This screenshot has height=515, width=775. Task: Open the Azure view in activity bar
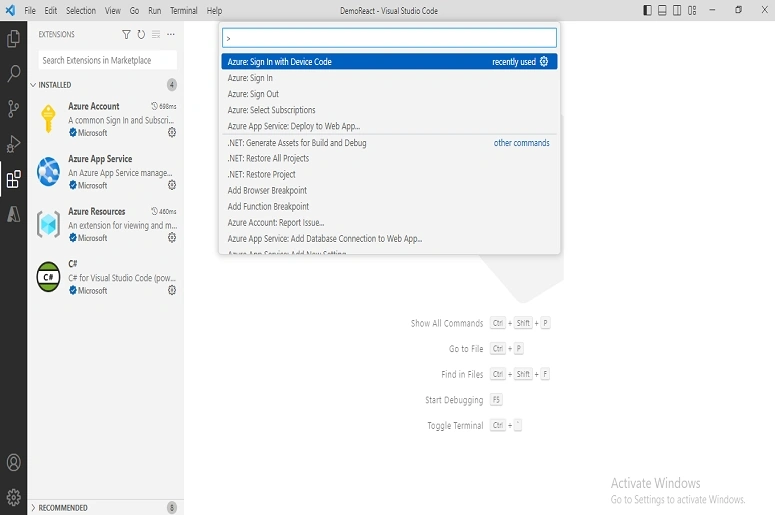[x=13, y=215]
